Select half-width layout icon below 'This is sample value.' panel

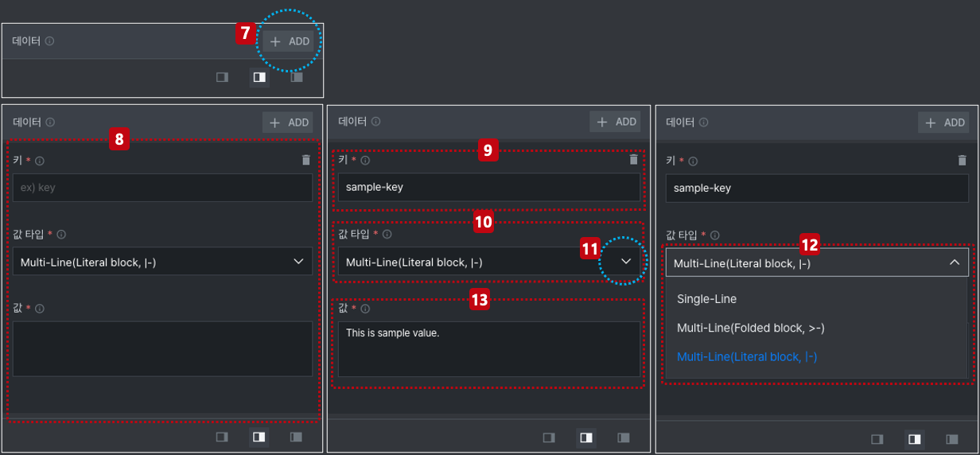586,437
